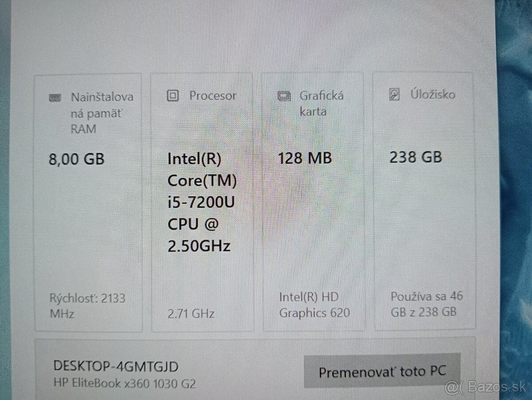Select the DESKTOP-4GMTGJD device name

pos(116,366)
